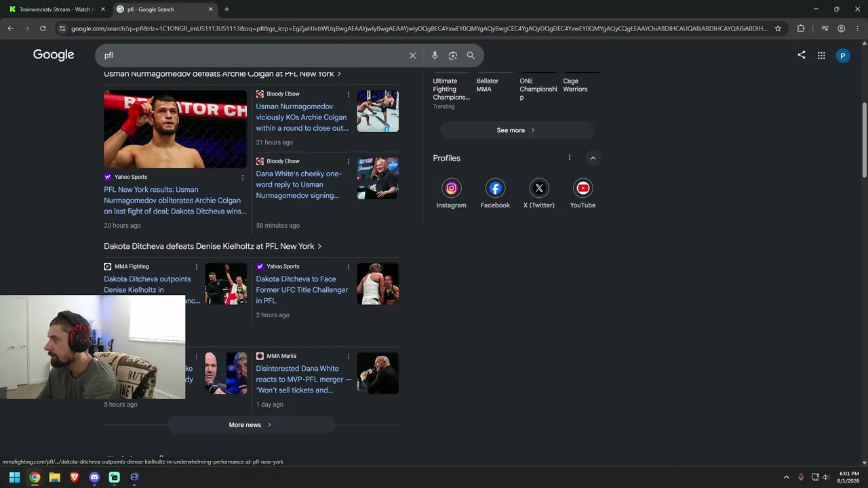
Task: Go back to the previous page
Action: 10,28
